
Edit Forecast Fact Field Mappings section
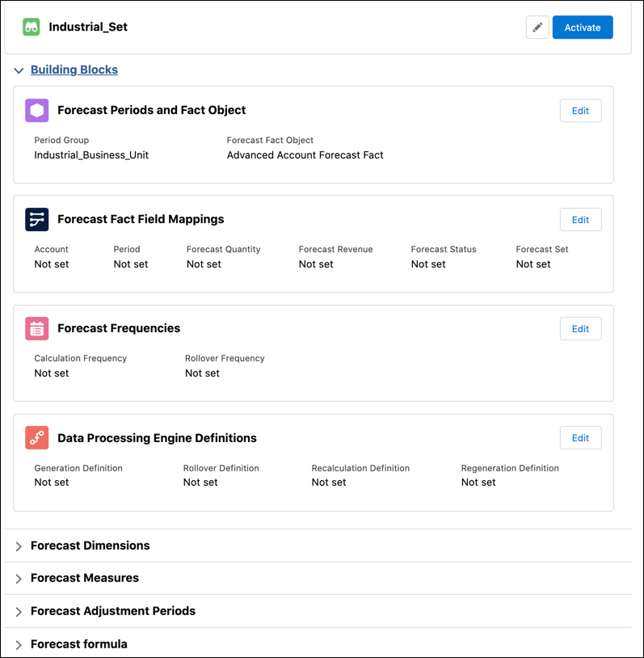pos(580,220)
